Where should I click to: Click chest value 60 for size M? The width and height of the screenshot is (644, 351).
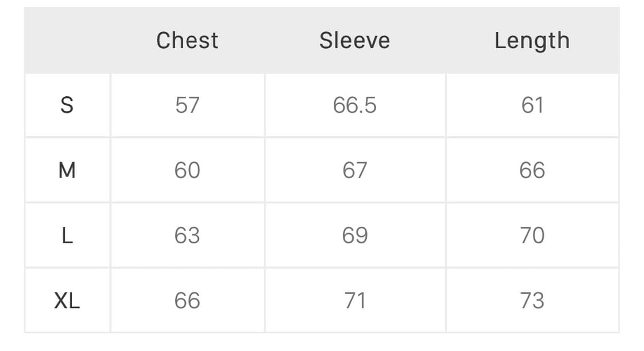point(187,171)
